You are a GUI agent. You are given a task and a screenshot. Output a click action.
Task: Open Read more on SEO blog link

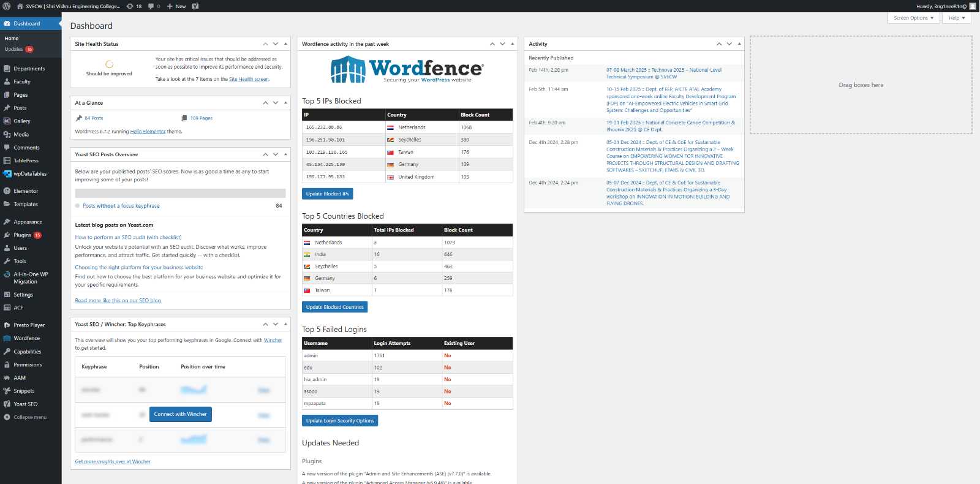coord(118,301)
